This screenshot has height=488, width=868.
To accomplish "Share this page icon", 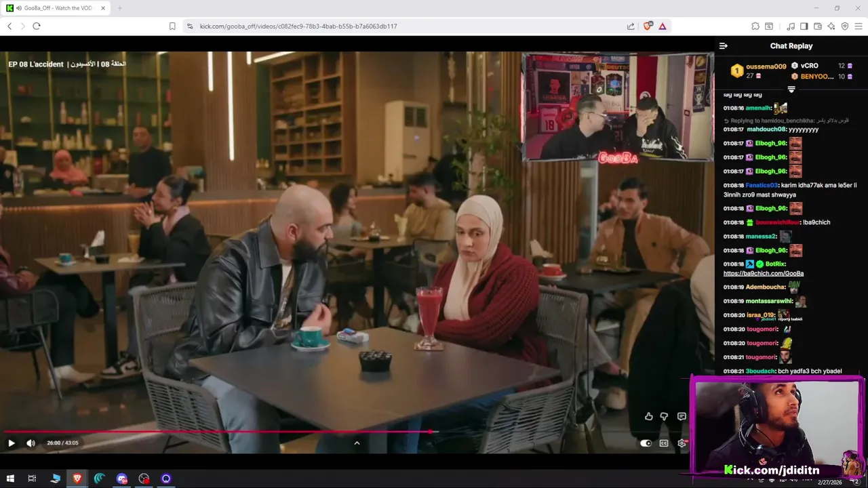I will (x=631, y=26).
